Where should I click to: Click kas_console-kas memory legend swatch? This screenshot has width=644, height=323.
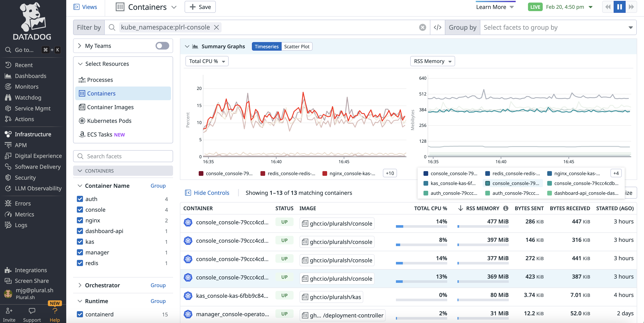click(x=426, y=183)
